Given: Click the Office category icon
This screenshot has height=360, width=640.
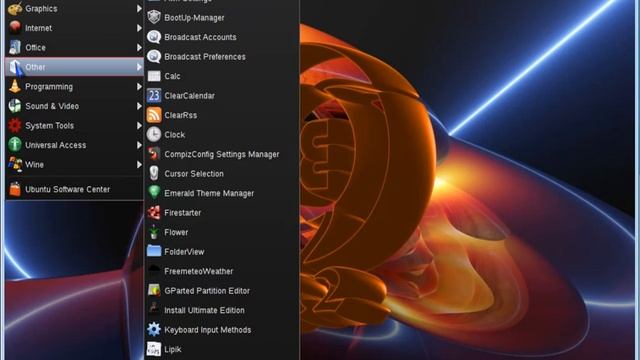Looking at the screenshot, I should pyautogui.click(x=15, y=47).
